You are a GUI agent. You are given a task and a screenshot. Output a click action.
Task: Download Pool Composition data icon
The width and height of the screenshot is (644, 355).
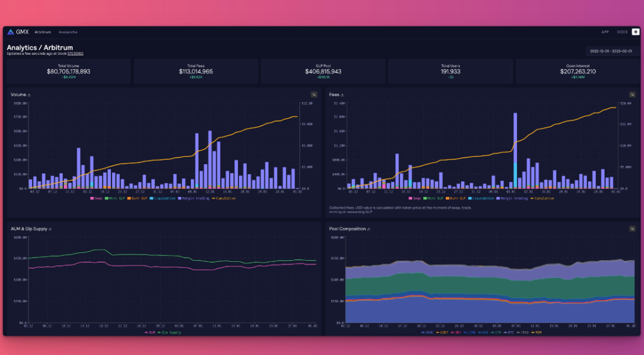point(369,229)
